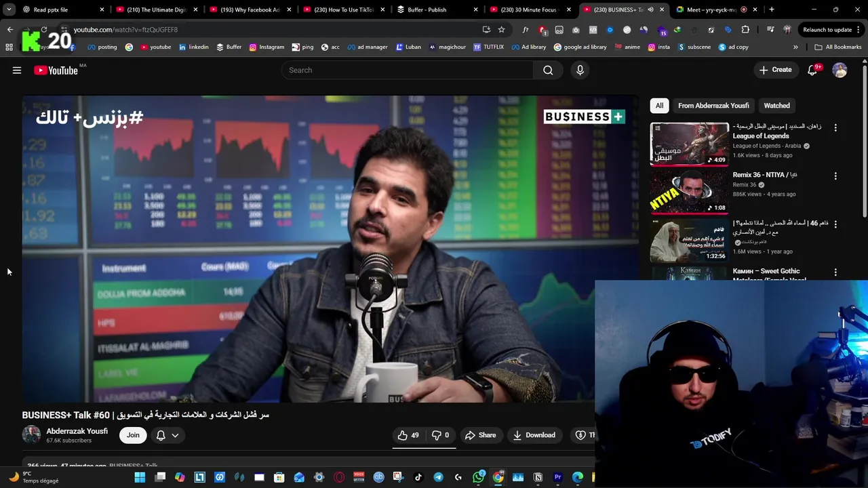Screen dimensions: 868x488
Task: Open a new browser tab
Action: [771, 9]
